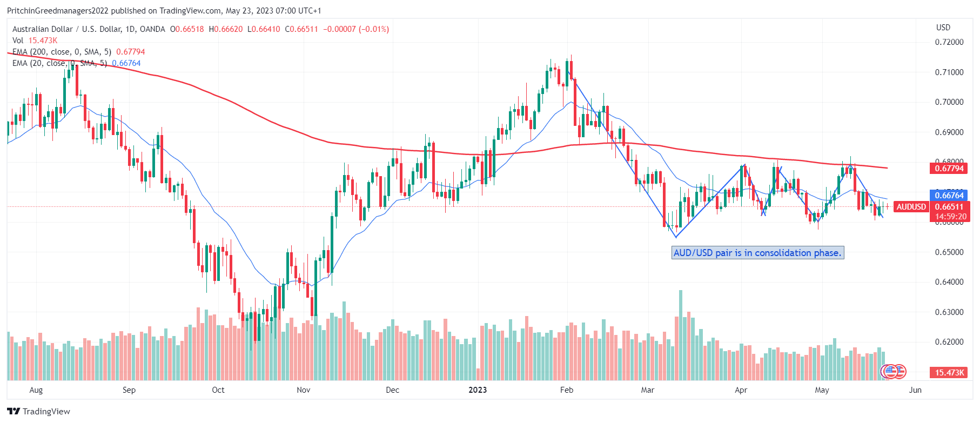The image size is (980, 423).
Task: Click the 0.63000 price axis label
Action: click(x=949, y=312)
